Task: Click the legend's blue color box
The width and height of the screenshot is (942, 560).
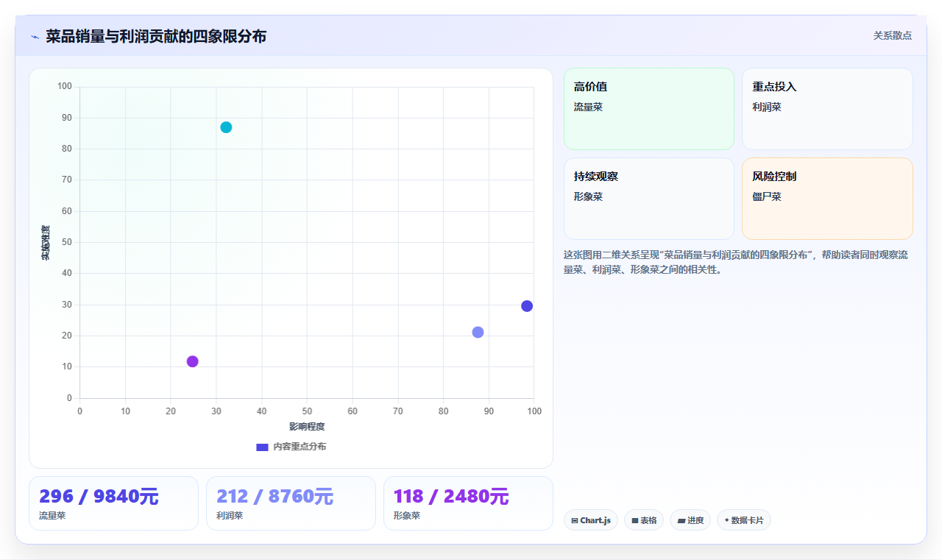Action: pos(262,447)
